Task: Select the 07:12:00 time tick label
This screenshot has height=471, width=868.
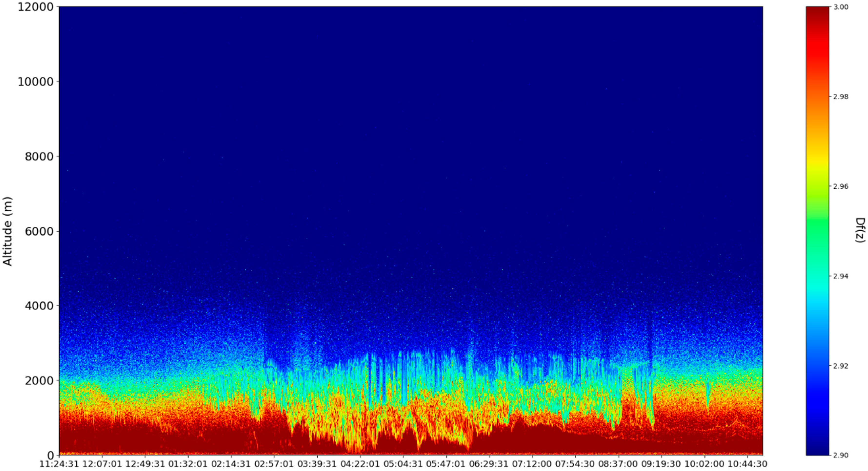Action: (532, 464)
